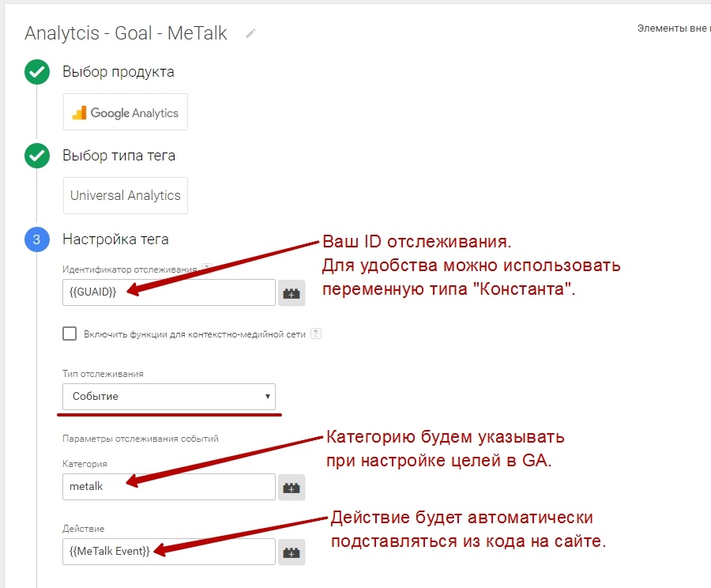Viewport: 711px width, 588px height.
Task: Click the green checkmark for Выбор продукта step
Action: 37,72
